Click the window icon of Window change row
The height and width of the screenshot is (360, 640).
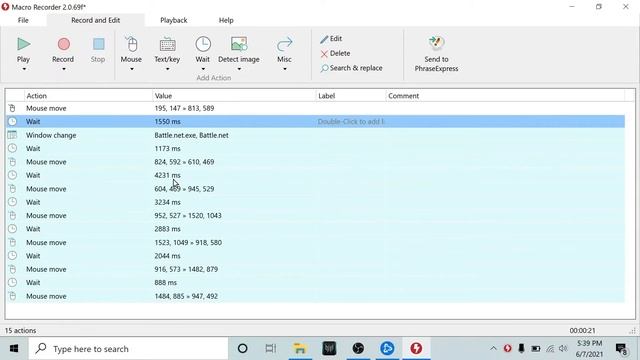click(12, 135)
